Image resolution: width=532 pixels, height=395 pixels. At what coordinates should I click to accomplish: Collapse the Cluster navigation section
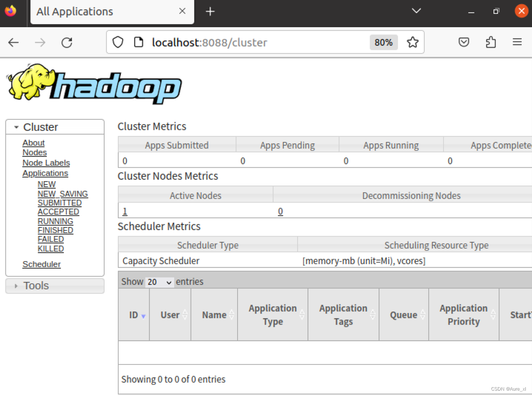[x=16, y=127]
